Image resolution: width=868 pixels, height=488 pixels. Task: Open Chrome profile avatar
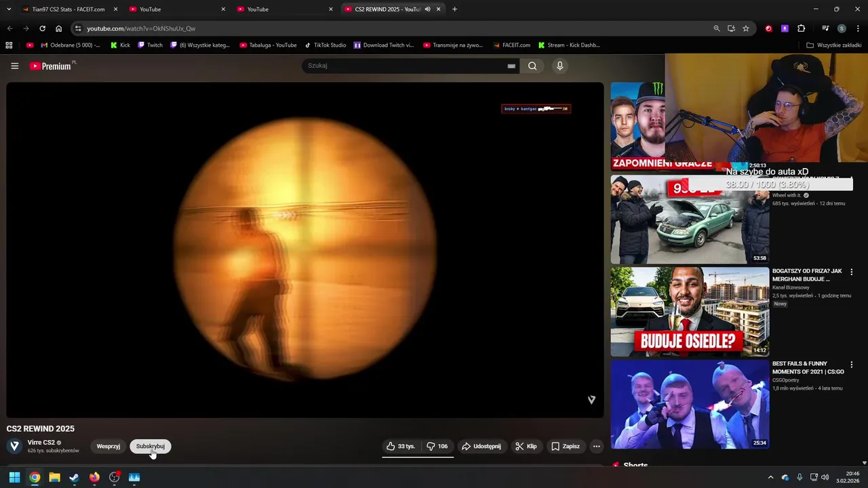coord(842,28)
